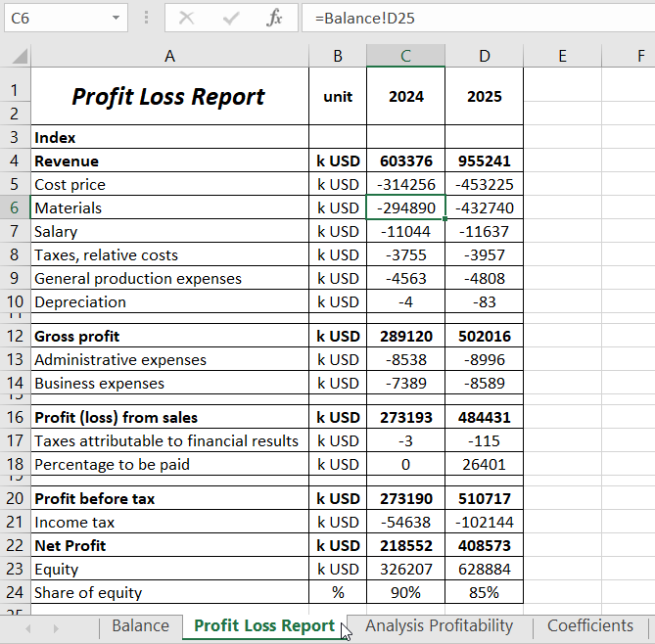
Task: Open the Analysis Profitability sheet tab
Action: point(439,626)
